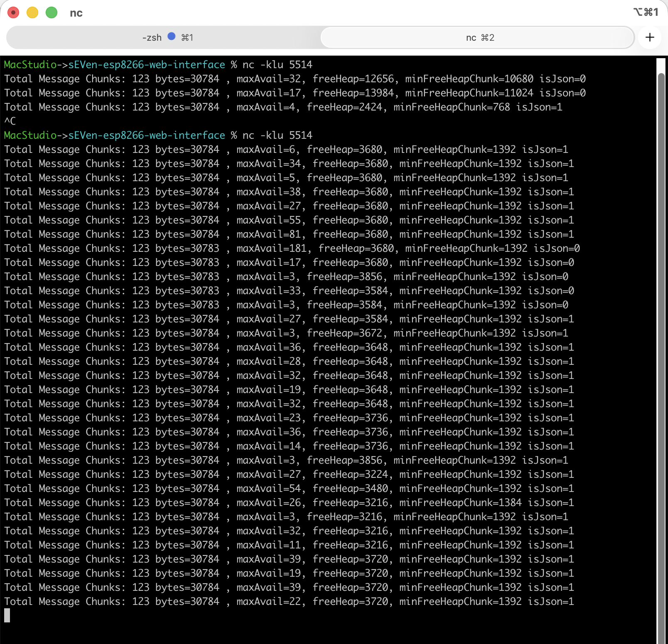Click the blue activity dot on the zsh tab
Screen dimensions: 668x644
(x=171, y=37)
